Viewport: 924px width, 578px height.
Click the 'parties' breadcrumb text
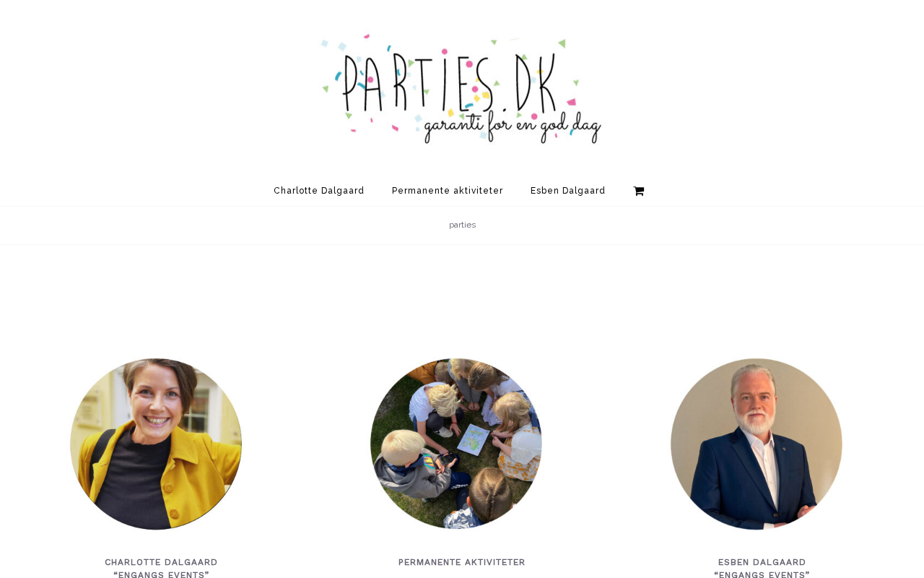coord(463,225)
